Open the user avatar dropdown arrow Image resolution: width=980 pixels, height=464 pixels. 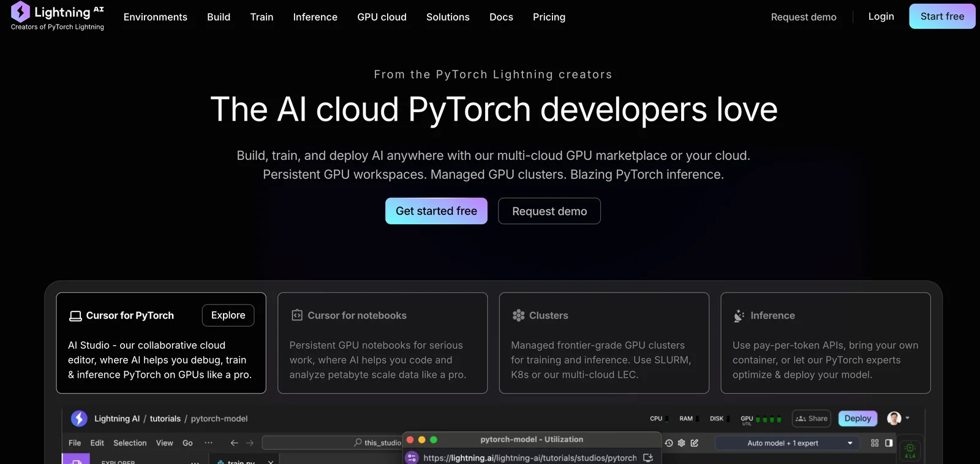(907, 418)
